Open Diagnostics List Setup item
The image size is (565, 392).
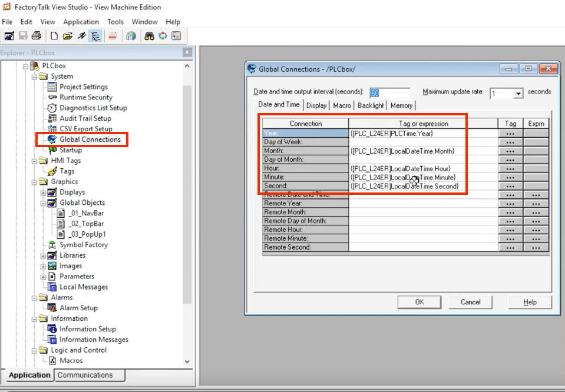tap(92, 108)
